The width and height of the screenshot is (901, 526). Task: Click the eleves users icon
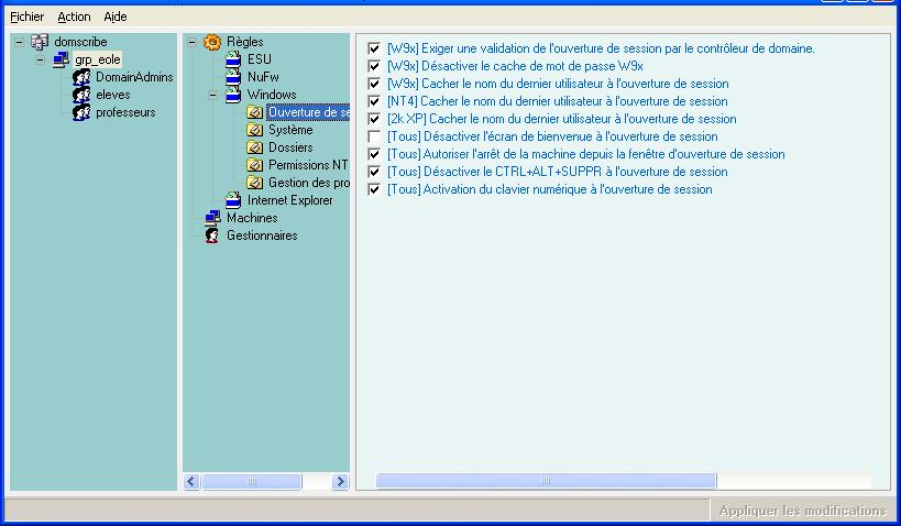point(82,95)
